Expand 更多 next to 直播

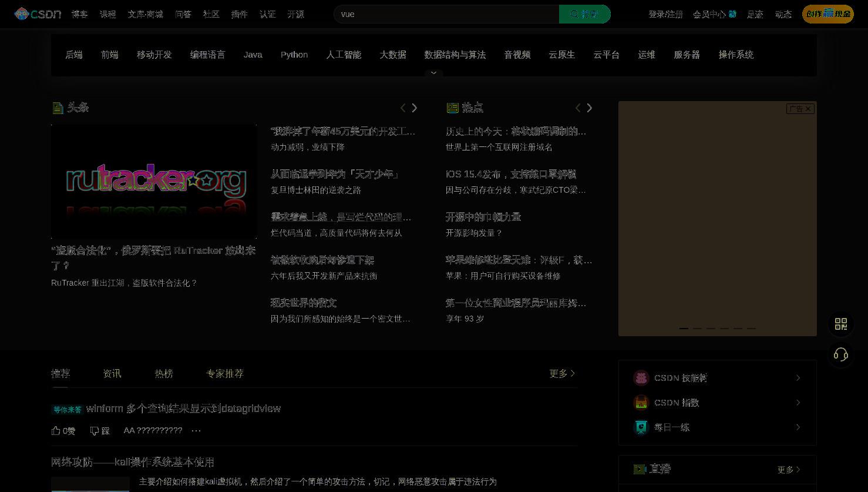click(789, 470)
